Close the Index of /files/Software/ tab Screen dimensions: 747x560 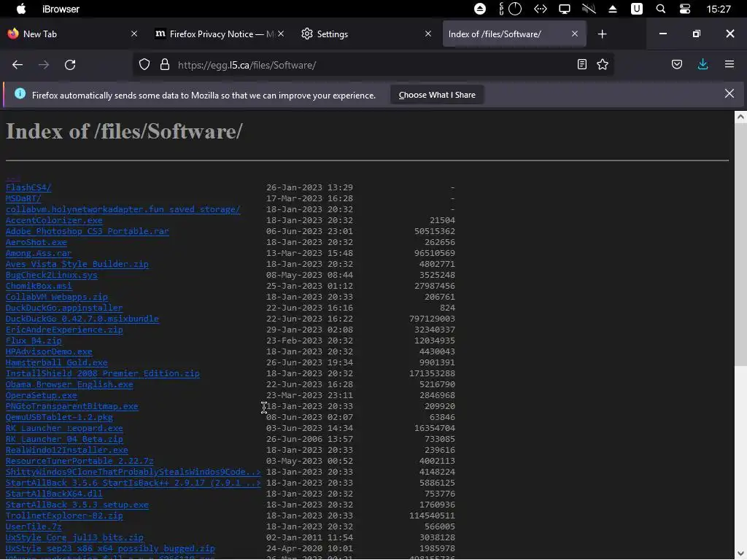575,34
